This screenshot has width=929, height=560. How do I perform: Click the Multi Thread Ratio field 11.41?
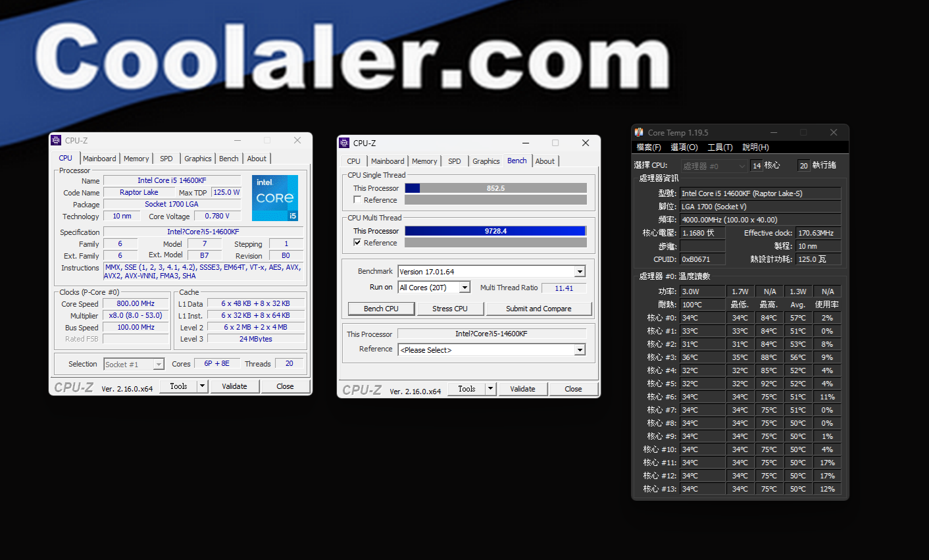click(564, 288)
